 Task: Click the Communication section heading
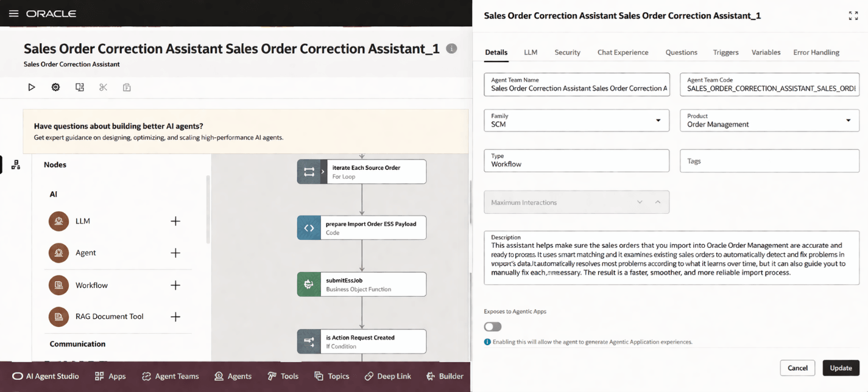pyautogui.click(x=77, y=344)
